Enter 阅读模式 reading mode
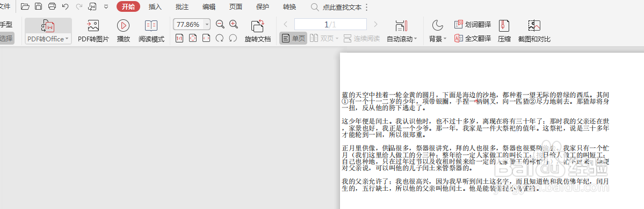Screen dimensions: 644x209 (x=151, y=31)
